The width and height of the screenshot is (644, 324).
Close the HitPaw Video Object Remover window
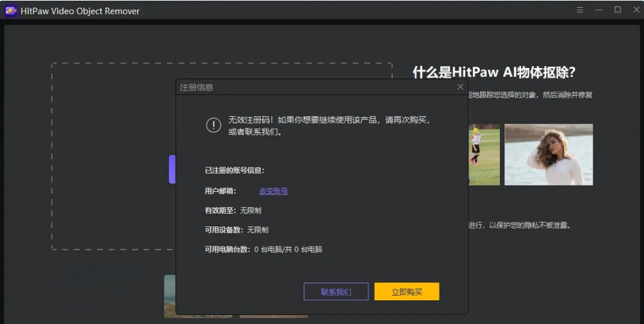[x=636, y=10]
